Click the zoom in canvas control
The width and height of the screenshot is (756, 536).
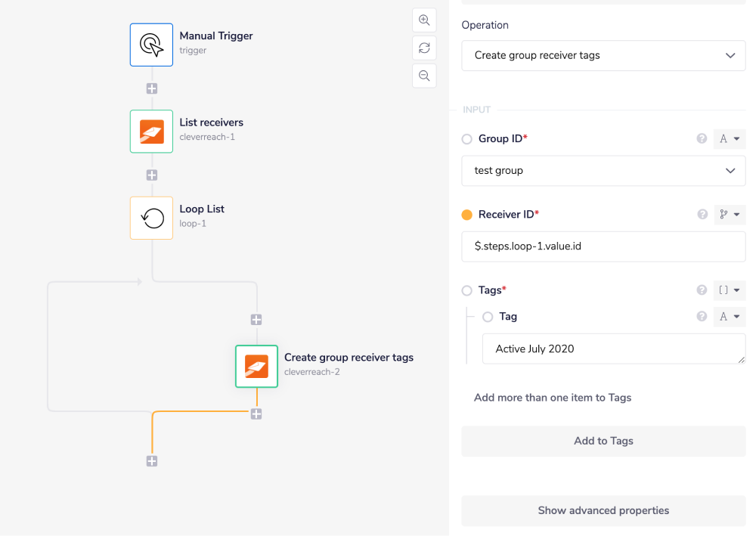tap(424, 20)
